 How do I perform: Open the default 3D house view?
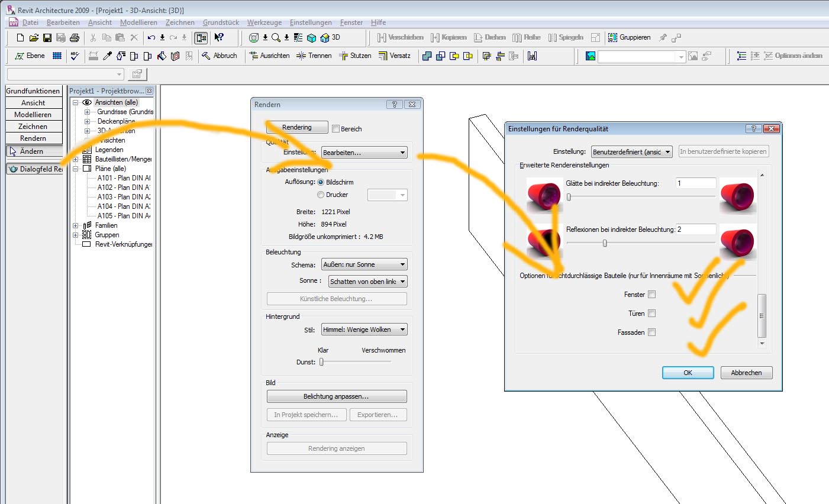(x=324, y=38)
